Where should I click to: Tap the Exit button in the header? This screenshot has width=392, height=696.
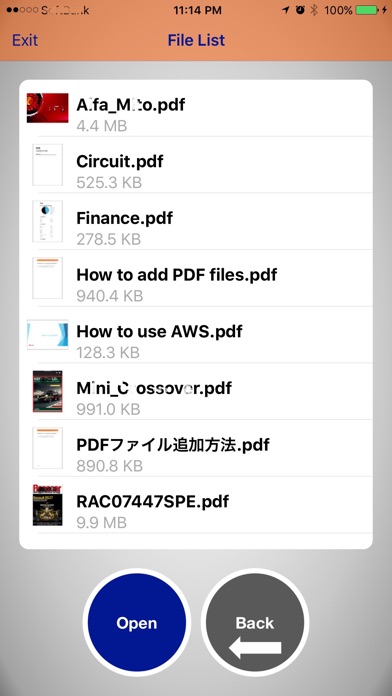pos(25,40)
